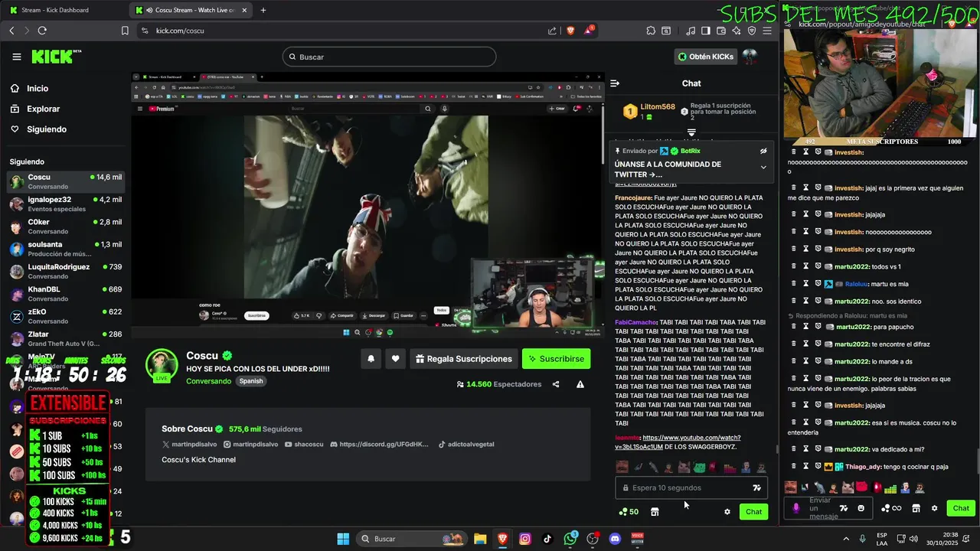Open the Kick hamburger menu
The height and width of the screenshot is (551, 980).
tap(17, 57)
